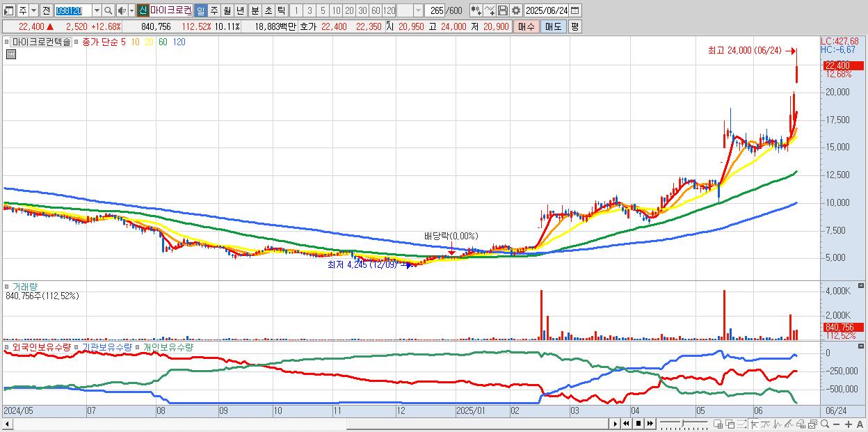Close the investor holdings panel x button
Screen dimensions: 868x432
(860, 346)
